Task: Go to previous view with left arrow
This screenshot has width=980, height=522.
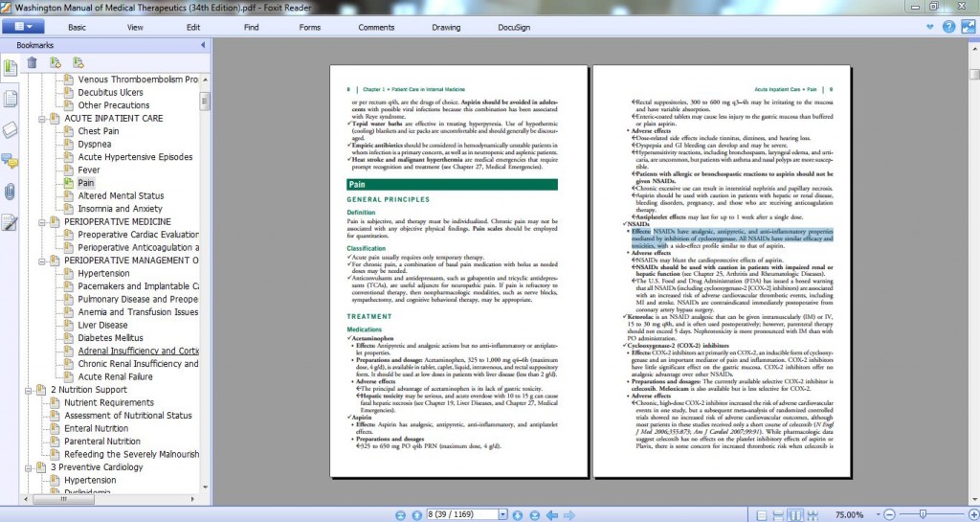Action: 552,515
